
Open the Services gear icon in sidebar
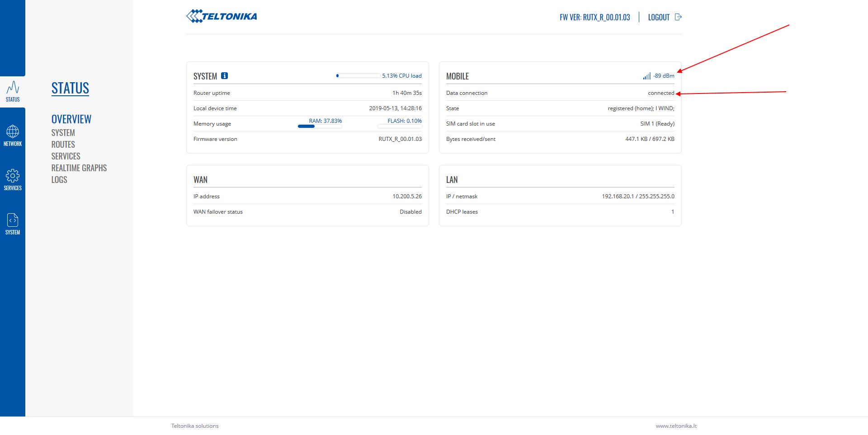tap(13, 176)
